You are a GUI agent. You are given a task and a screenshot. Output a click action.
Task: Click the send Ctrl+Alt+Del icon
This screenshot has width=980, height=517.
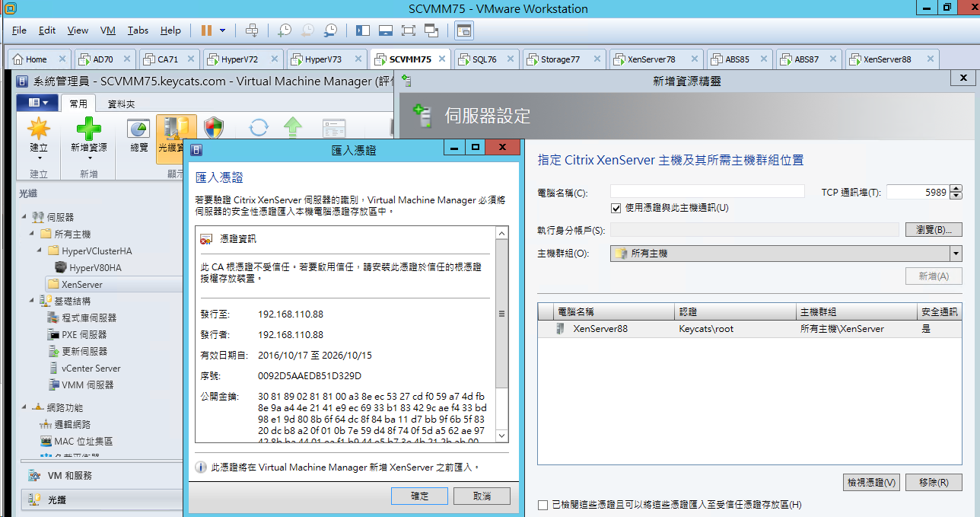click(x=252, y=30)
